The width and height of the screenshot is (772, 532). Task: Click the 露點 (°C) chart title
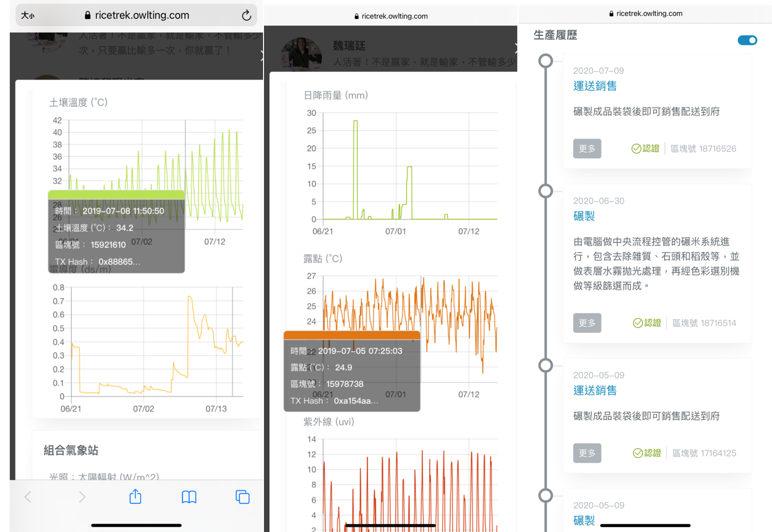(x=322, y=258)
